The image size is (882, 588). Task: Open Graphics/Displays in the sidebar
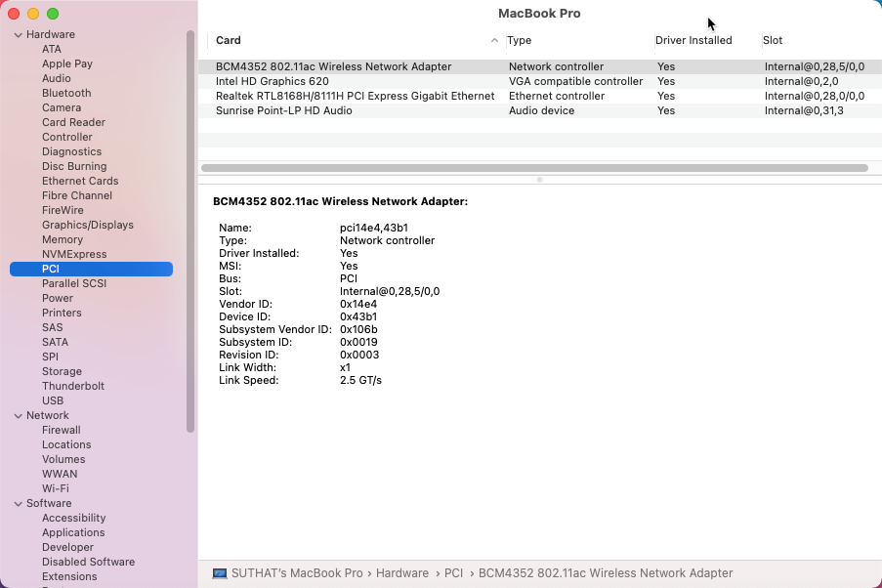tap(88, 225)
